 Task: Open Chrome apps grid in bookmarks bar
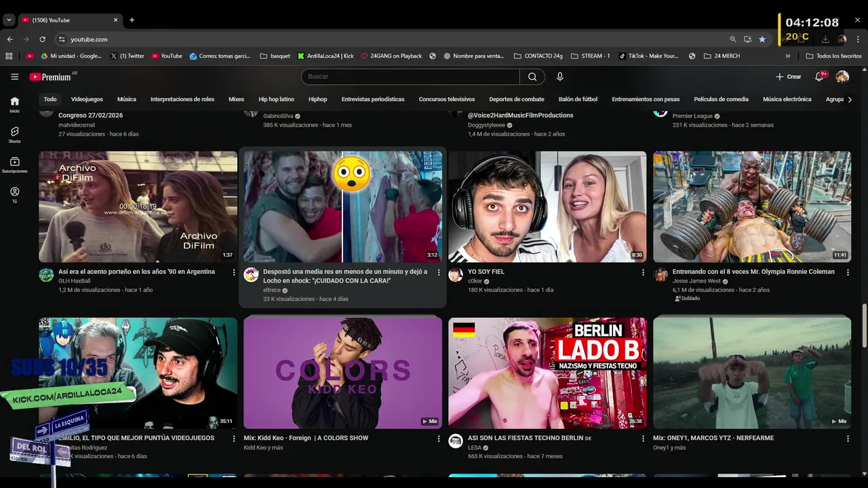pos(9,56)
